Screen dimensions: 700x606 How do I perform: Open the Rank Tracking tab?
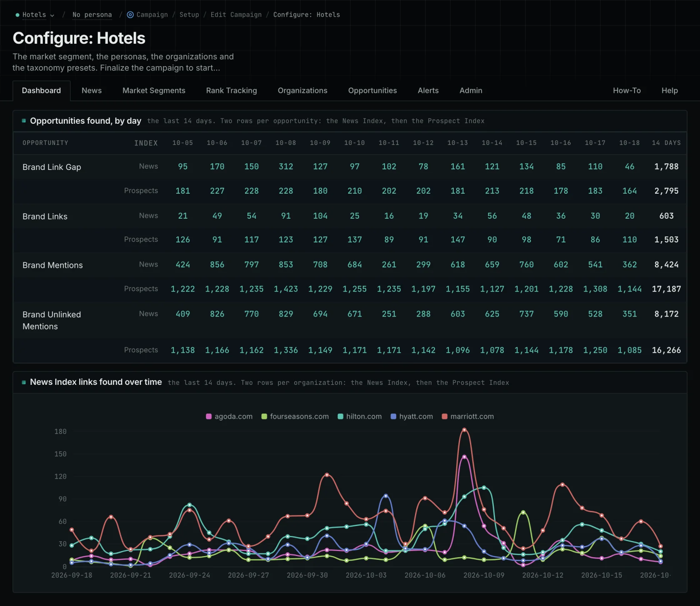tap(232, 90)
